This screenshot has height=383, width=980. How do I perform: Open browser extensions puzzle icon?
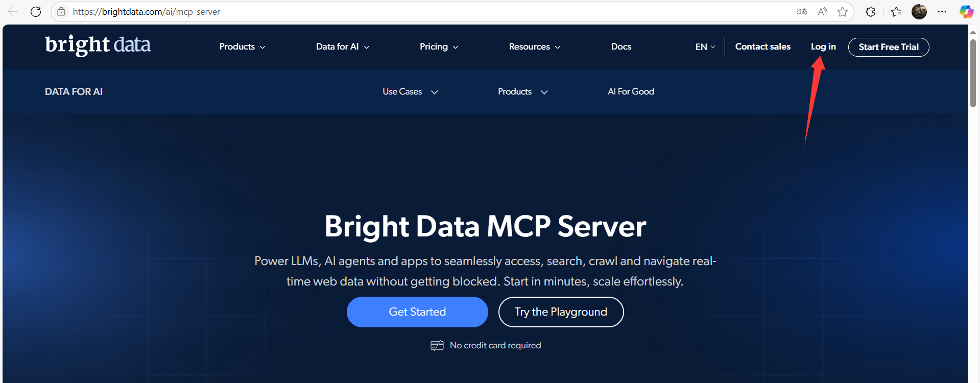point(871,12)
